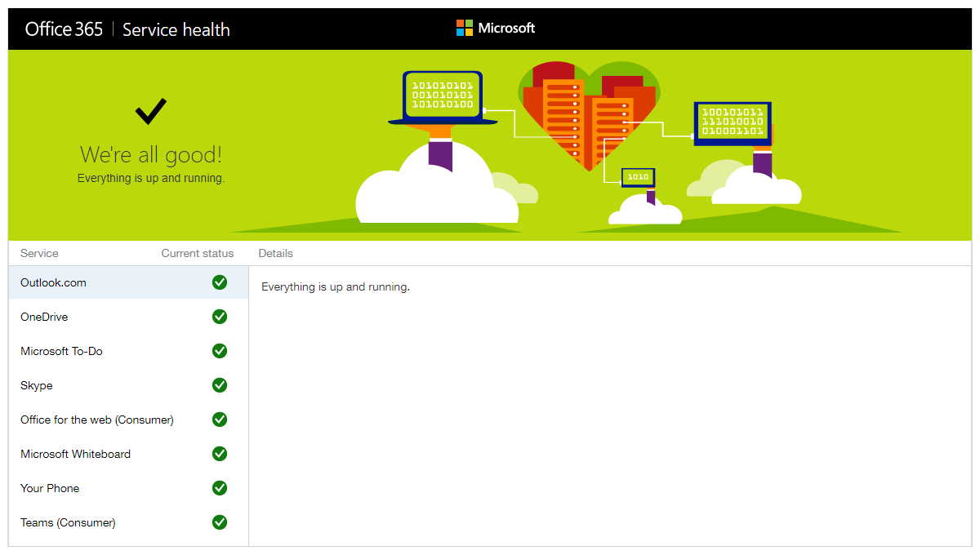The image size is (980, 555).
Task: Select Office for the web (Consumer) row
Action: coord(128,420)
